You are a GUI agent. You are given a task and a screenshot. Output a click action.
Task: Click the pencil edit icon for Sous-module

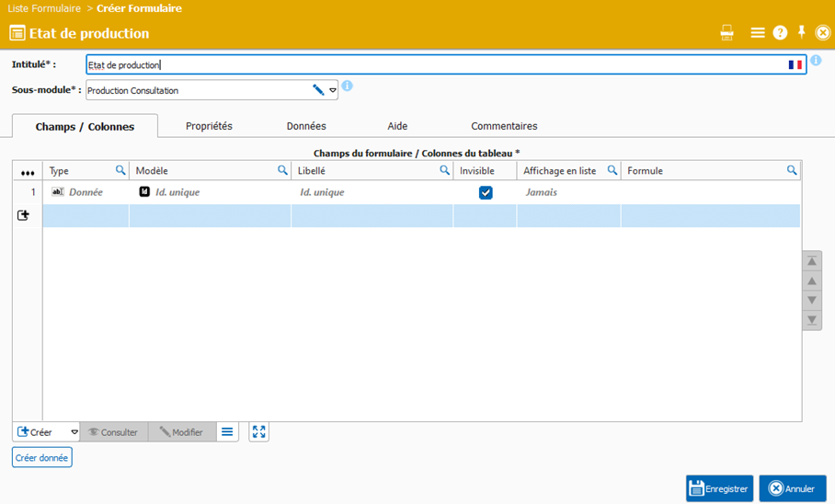point(318,90)
